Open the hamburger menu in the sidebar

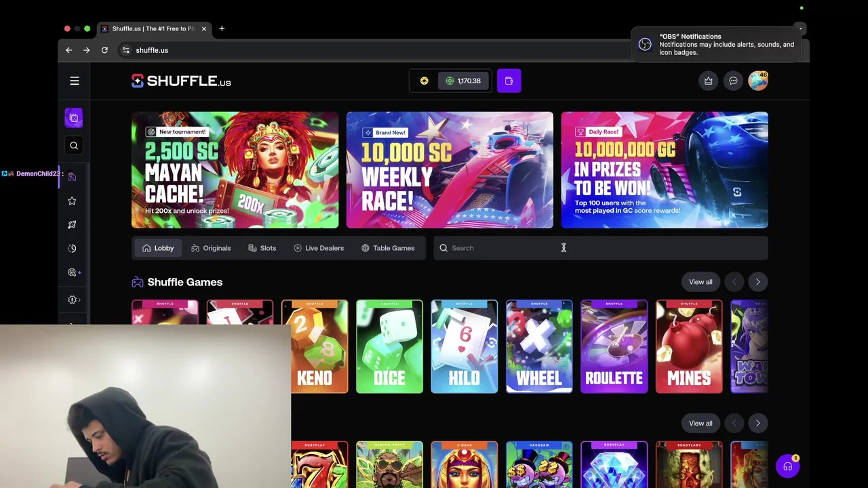tap(75, 81)
